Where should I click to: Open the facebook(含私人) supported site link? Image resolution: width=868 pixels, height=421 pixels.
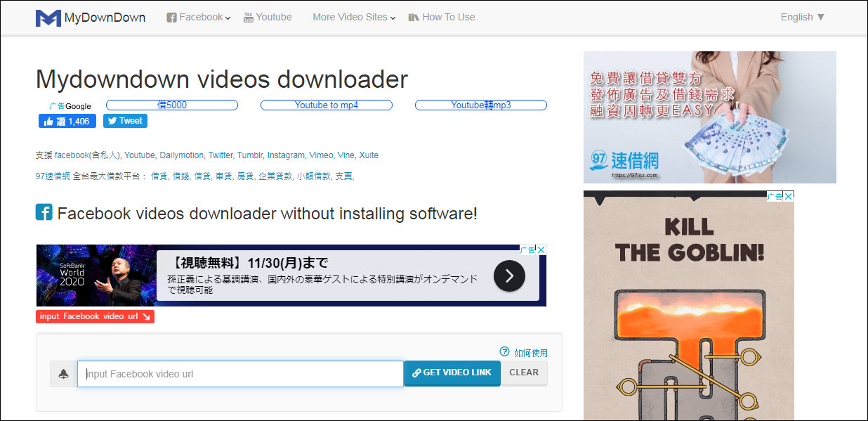coord(88,155)
